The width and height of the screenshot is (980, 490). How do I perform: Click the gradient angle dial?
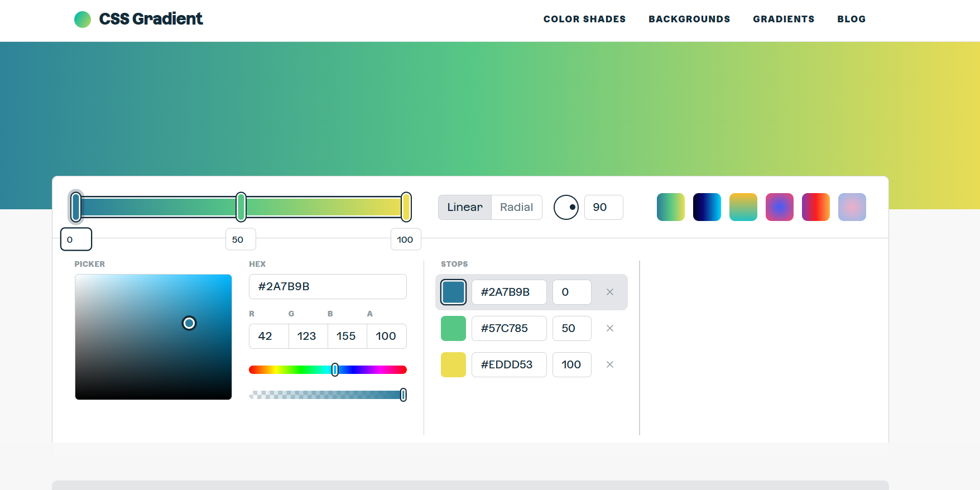(x=566, y=207)
